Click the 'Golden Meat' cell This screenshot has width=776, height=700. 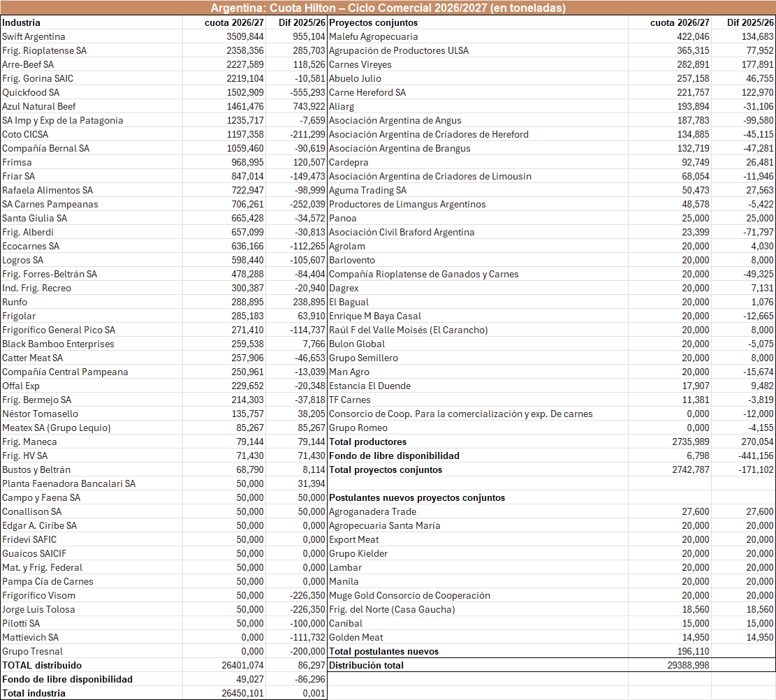tap(478, 637)
